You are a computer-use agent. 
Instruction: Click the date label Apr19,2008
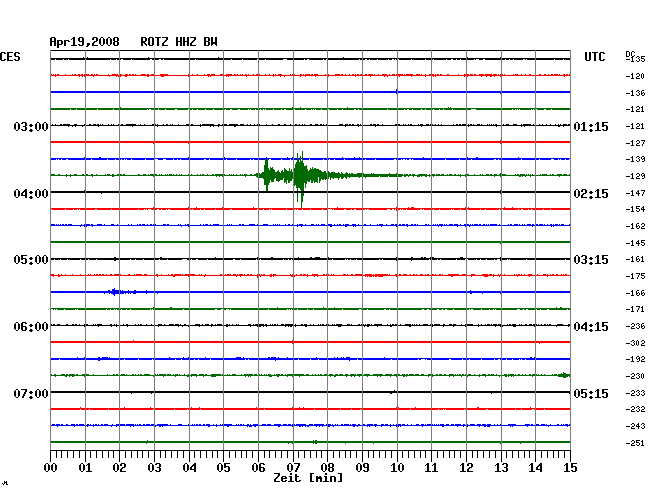85,42
